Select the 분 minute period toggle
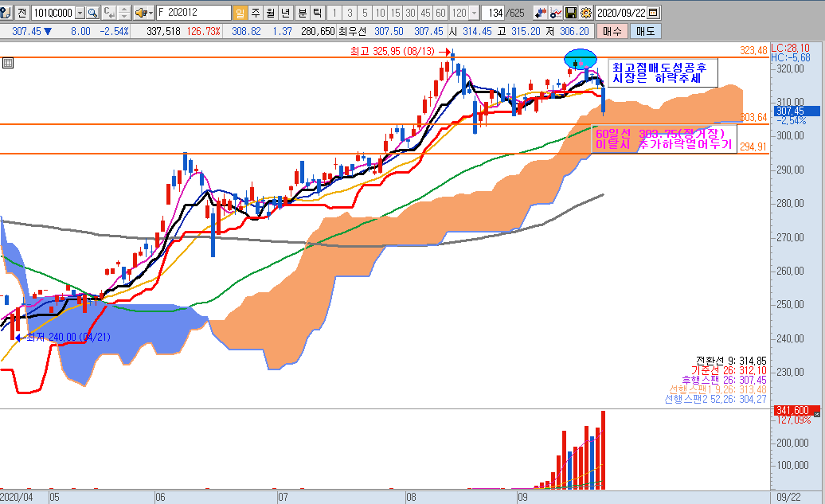Screen dimensions: 825x504 coord(303,13)
